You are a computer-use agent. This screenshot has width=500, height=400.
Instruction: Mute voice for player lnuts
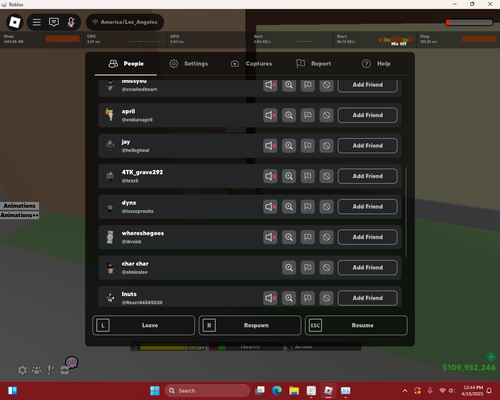(x=270, y=298)
